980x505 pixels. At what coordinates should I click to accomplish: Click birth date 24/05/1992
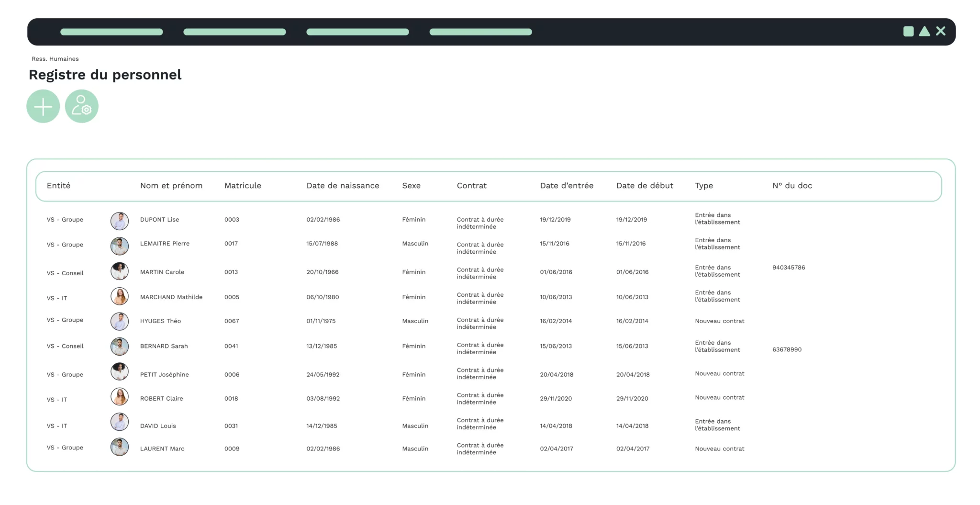point(323,375)
